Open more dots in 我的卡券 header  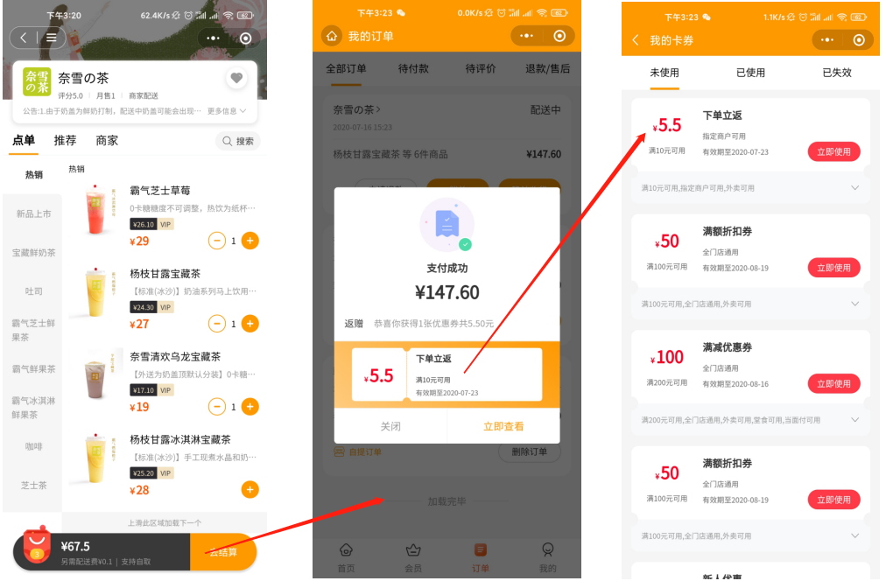click(827, 40)
